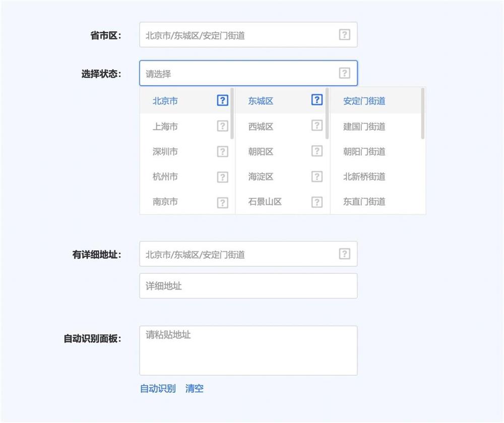Click the 清空 link
This screenshot has width=504, height=423.
pyautogui.click(x=195, y=389)
